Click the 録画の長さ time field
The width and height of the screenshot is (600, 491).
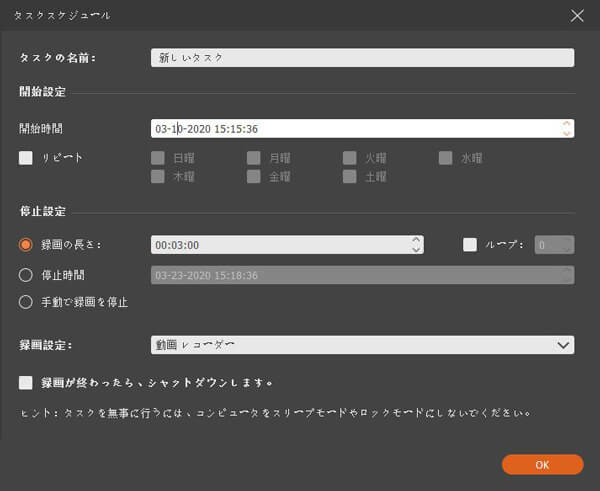point(280,245)
